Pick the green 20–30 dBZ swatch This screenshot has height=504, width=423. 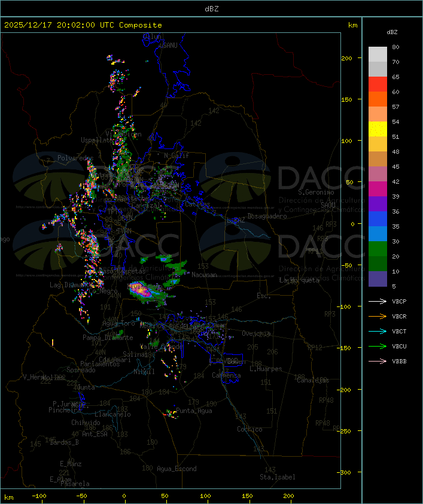378,249
